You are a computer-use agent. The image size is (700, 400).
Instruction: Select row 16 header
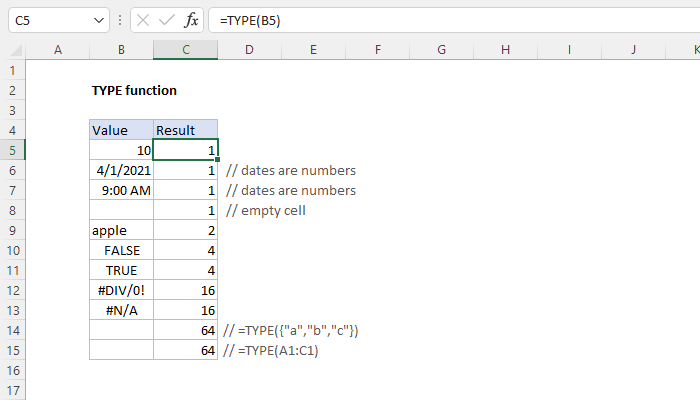pyautogui.click(x=12, y=371)
